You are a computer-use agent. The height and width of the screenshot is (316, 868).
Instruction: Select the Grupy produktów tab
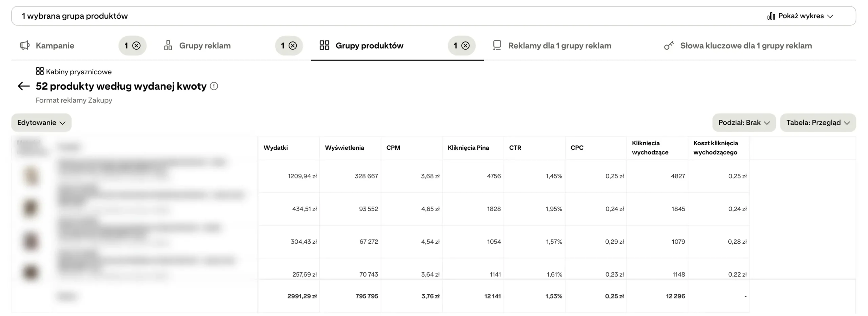tap(370, 45)
